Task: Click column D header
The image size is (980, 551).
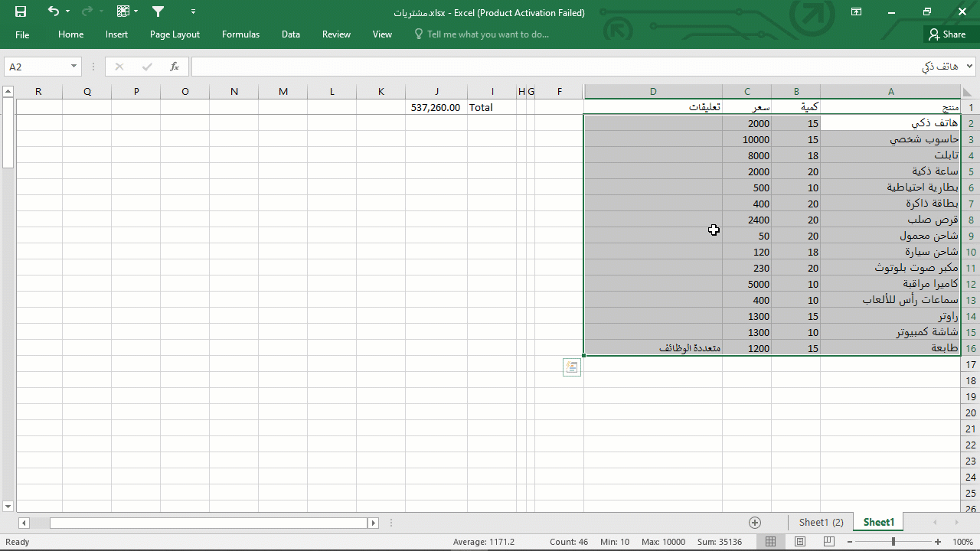Action: tap(653, 92)
